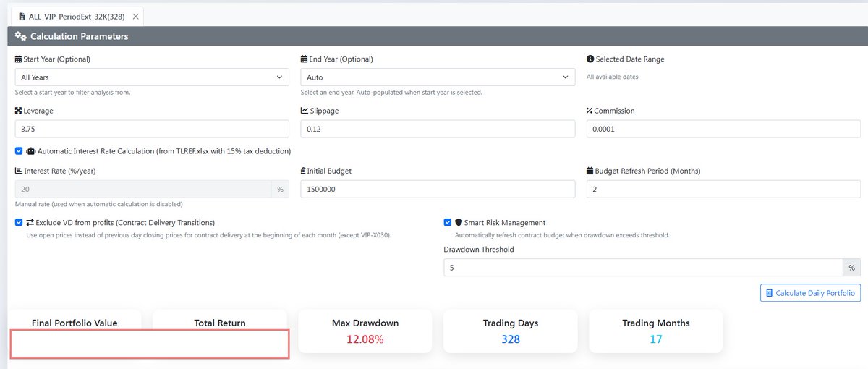This screenshot has height=369, width=868.
Task: Click the % suffix on Drawdown Threshold field
Action: pos(851,268)
